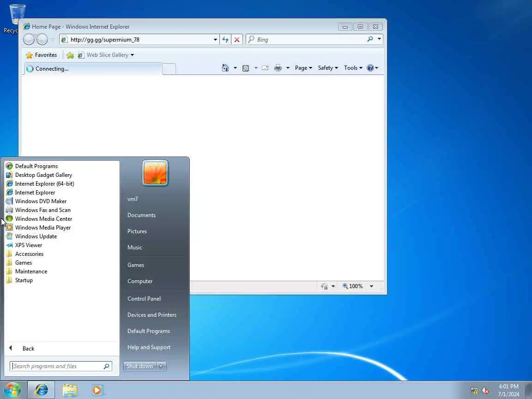Open the Tools menu

tap(353, 68)
